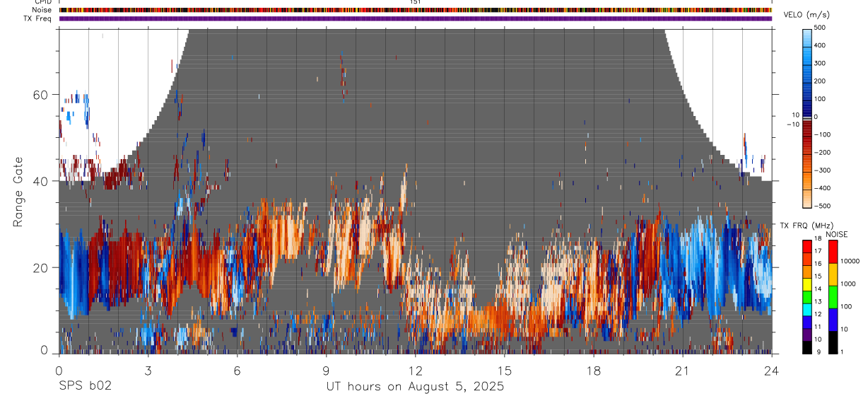
Task: Click the 16 label on TX FRQ scale
Action: [x=819, y=264]
